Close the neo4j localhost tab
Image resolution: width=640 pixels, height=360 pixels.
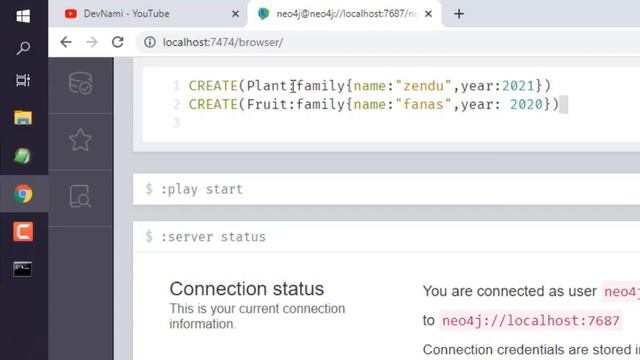pos(429,14)
